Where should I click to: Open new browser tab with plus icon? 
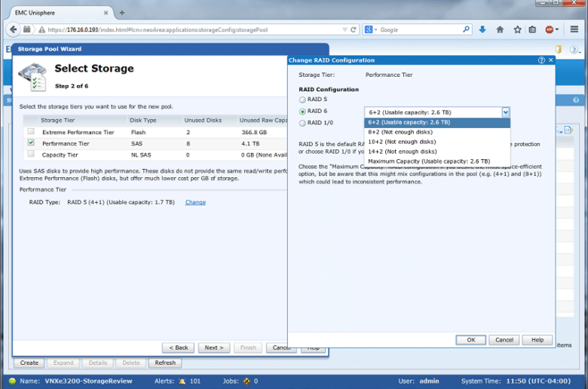[122, 13]
